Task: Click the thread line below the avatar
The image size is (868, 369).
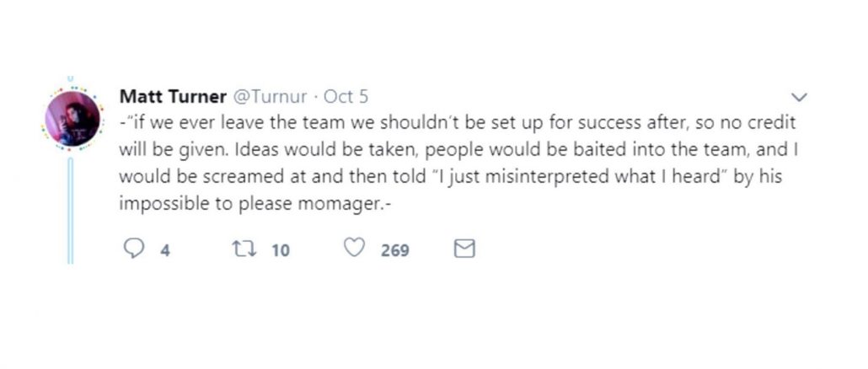Action: [71, 211]
